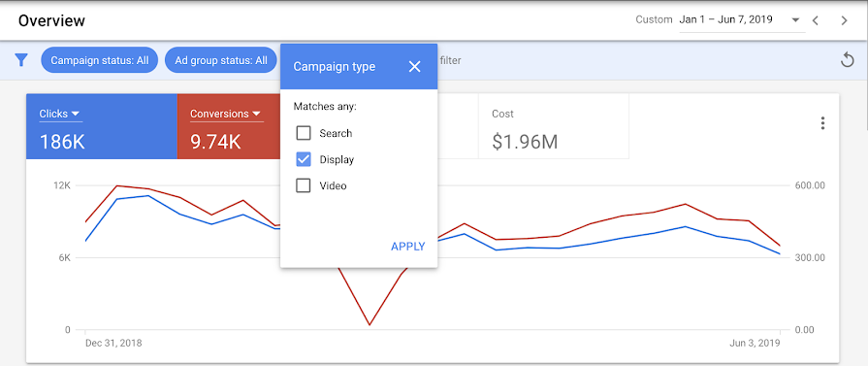
Task: Open the Conversions metric dropdown
Action: click(226, 115)
